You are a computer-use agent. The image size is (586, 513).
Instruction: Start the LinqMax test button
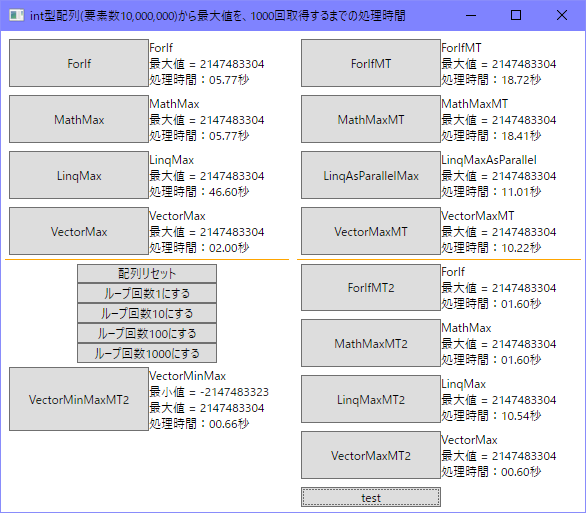[79, 175]
